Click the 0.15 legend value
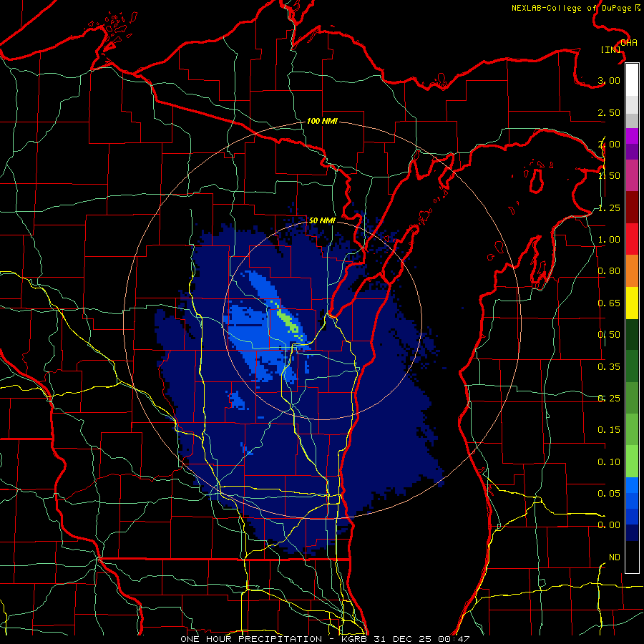Viewport: 644px width, 644px height. pyautogui.click(x=609, y=430)
